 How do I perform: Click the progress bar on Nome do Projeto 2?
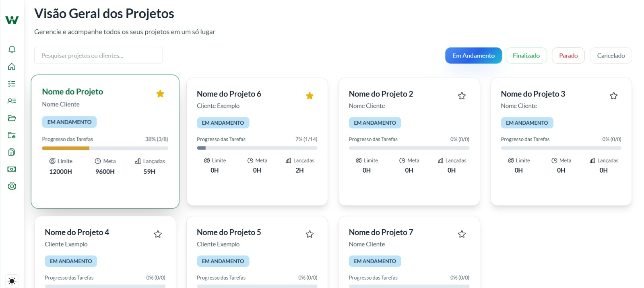coord(409,148)
